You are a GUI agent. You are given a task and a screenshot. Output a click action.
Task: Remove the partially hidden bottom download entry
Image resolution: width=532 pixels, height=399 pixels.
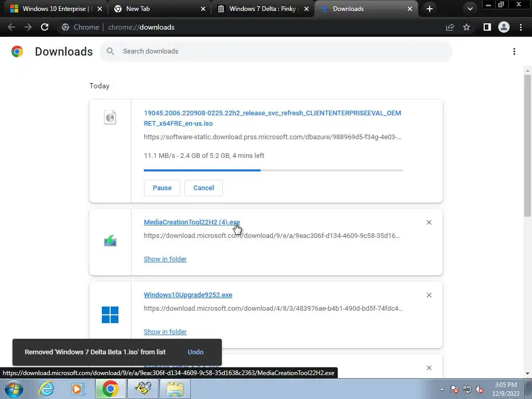pyautogui.click(x=429, y=368)
